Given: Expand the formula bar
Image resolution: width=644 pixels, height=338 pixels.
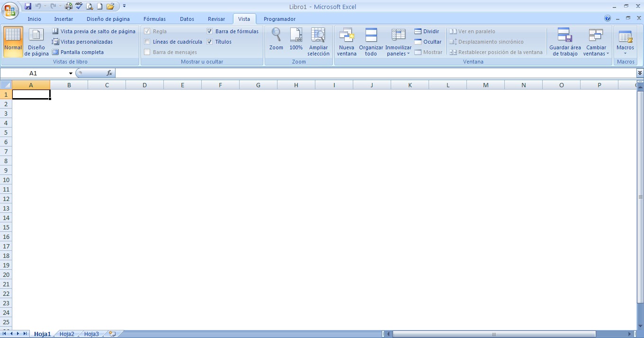Looking at the screenshot, I should point(640,73).
